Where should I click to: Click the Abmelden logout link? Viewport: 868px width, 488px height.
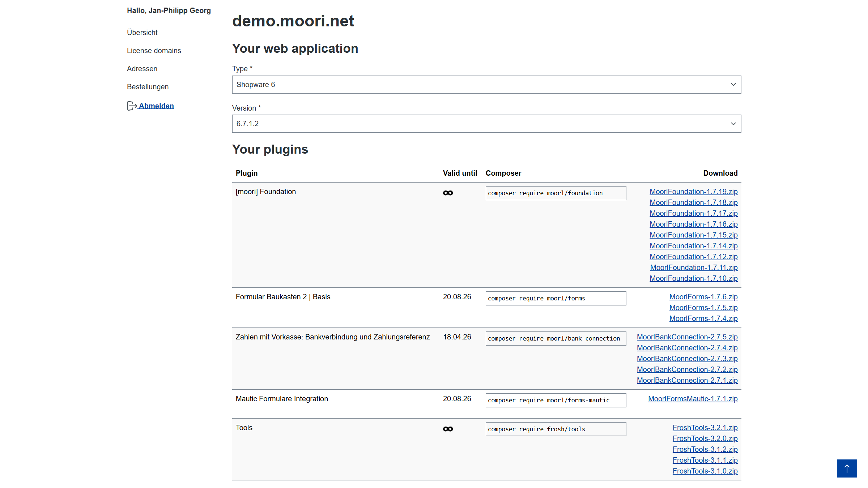tap(156, 106)
